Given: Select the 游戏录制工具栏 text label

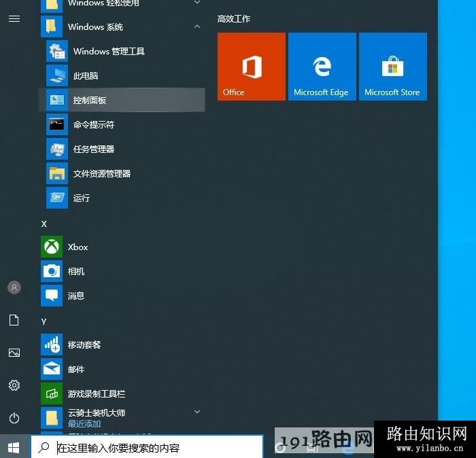Looking at the screenshot, I should pyautogui.click(x=97, y=393).
